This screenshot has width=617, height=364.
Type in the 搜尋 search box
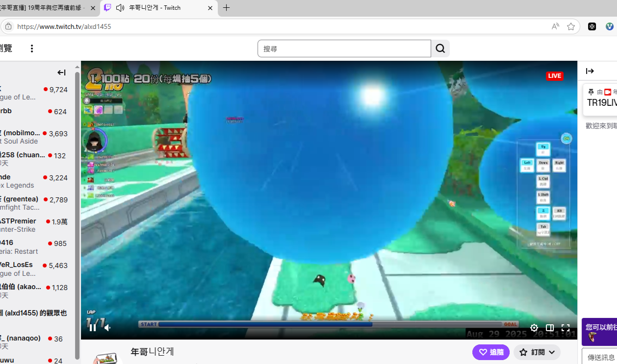(344, 49)
